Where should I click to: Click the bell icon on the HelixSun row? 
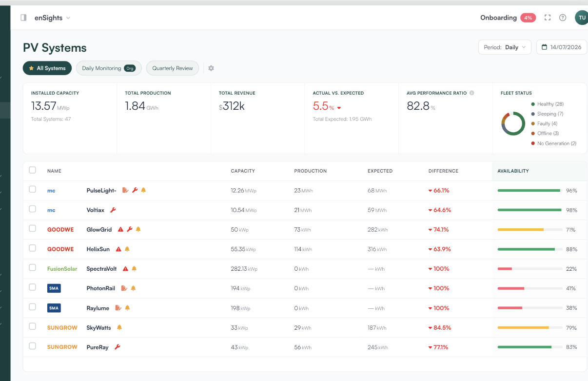coord(127,249)
